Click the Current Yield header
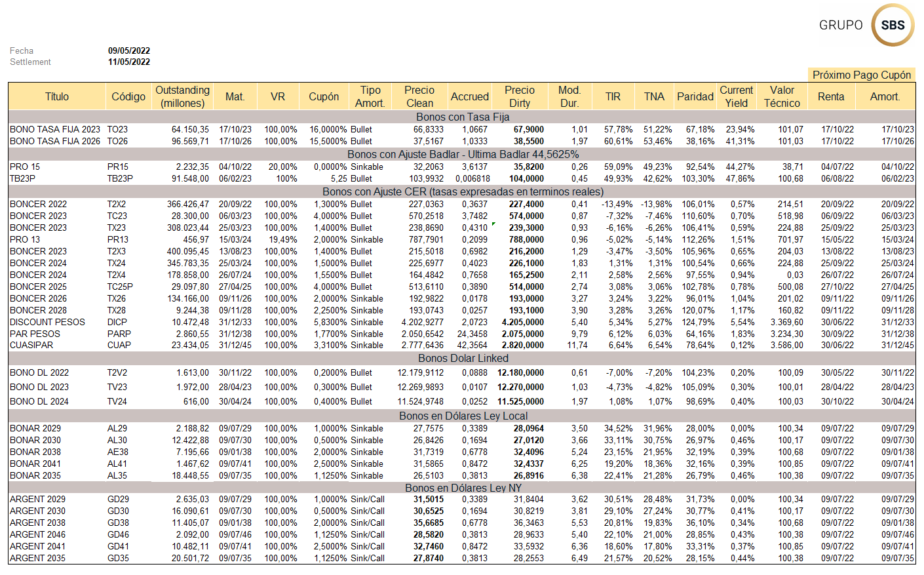The height and width of the screenshot is (575, 924). 736,96
